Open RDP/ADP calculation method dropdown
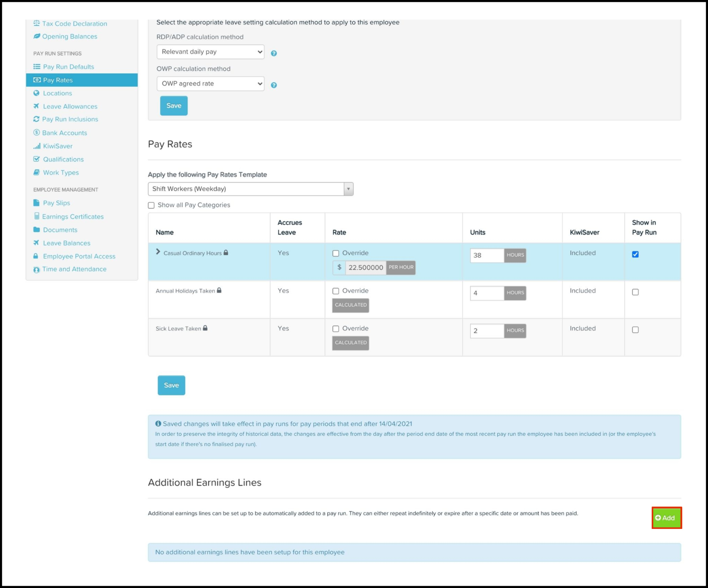The image size is (708, 588). tap(210, 52)
